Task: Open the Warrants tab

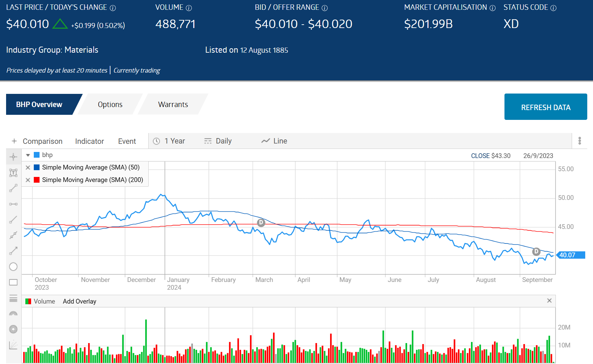Action: (x=173, y=104)
